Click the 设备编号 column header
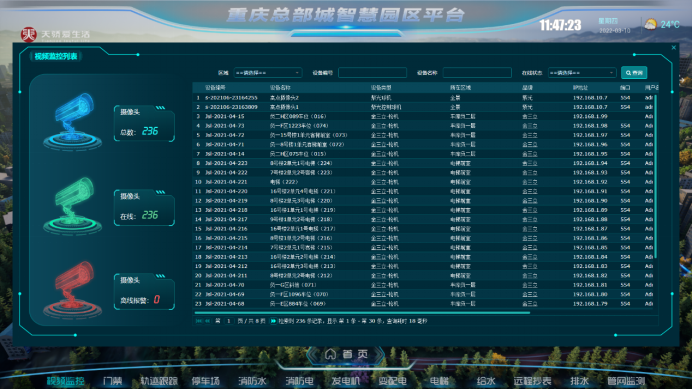 (x=215, y=88)
